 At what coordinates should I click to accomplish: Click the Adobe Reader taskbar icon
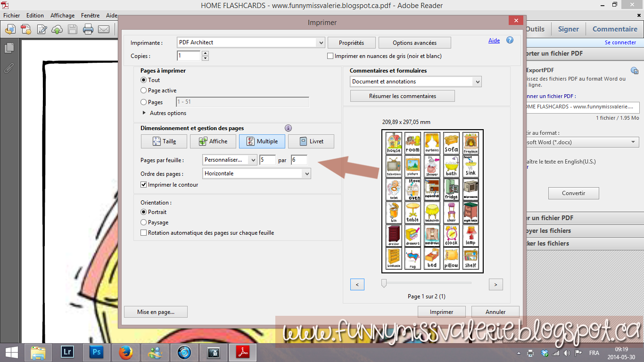tap(242, 352)
